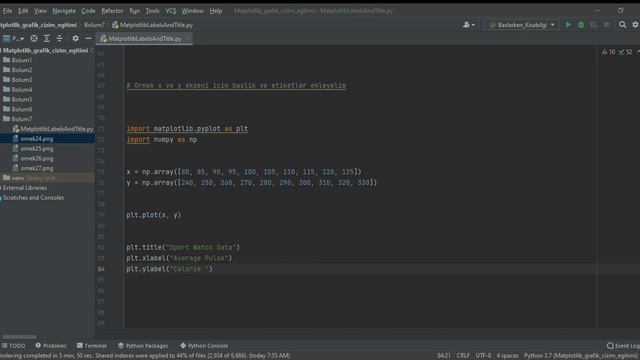640x360 pixels.
Task: Expand all in Project panel
Action: pos(47,38)
